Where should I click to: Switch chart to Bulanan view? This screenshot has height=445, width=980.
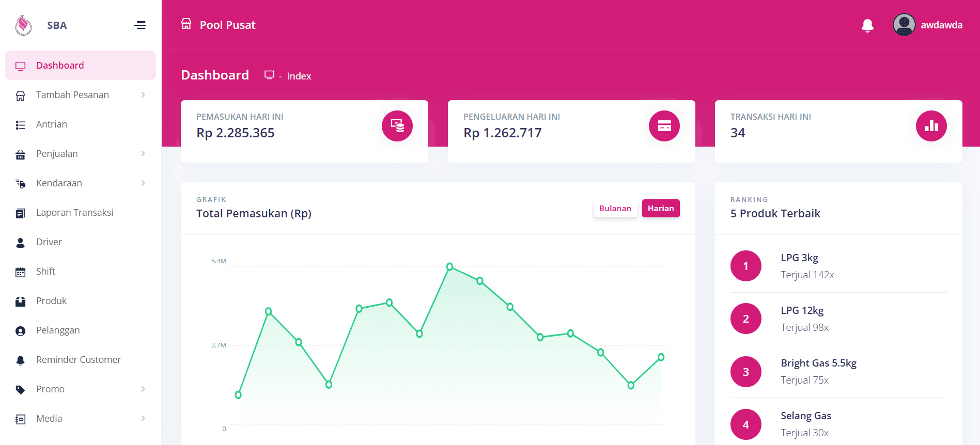click(x=615, y=209)
